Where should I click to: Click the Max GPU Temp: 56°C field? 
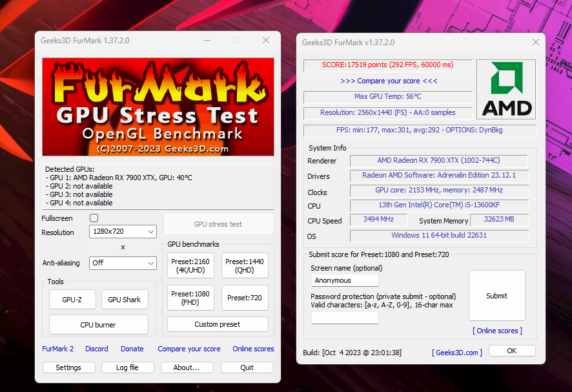(388, 97)
